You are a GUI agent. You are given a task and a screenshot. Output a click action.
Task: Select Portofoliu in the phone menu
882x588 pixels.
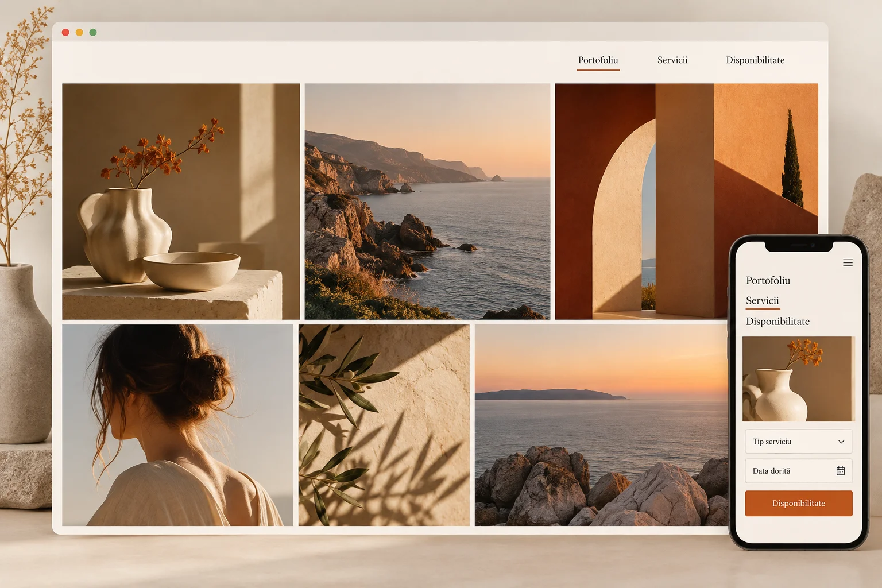click(x=768, y=281)
